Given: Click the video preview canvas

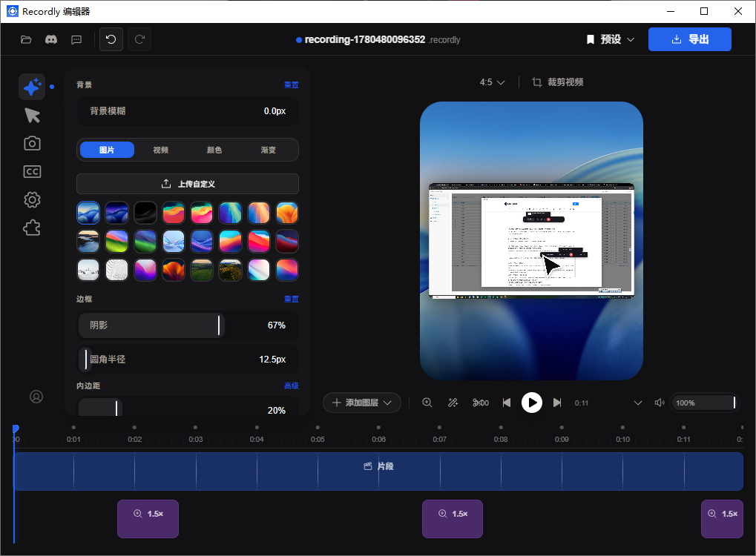Looking at the screenshot, I should pyautogui.click(x=531, y=241).
